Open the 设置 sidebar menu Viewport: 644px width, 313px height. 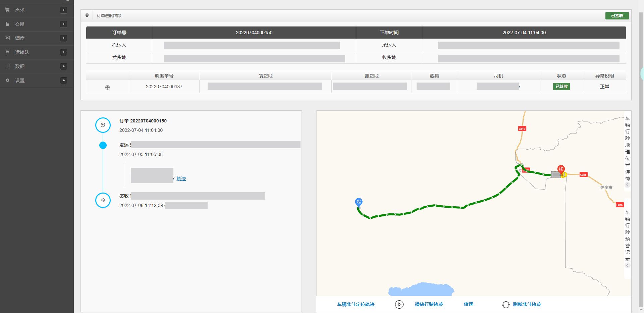(x=20, y=81)
